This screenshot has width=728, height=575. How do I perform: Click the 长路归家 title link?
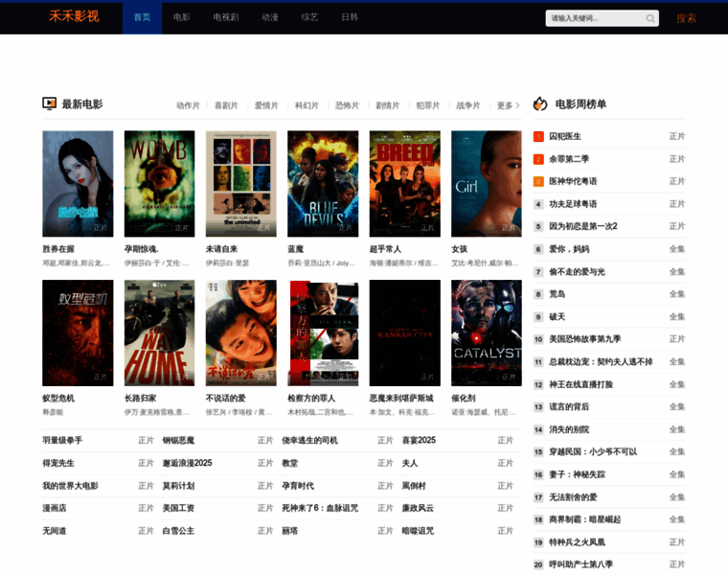(x=140, y=398)
